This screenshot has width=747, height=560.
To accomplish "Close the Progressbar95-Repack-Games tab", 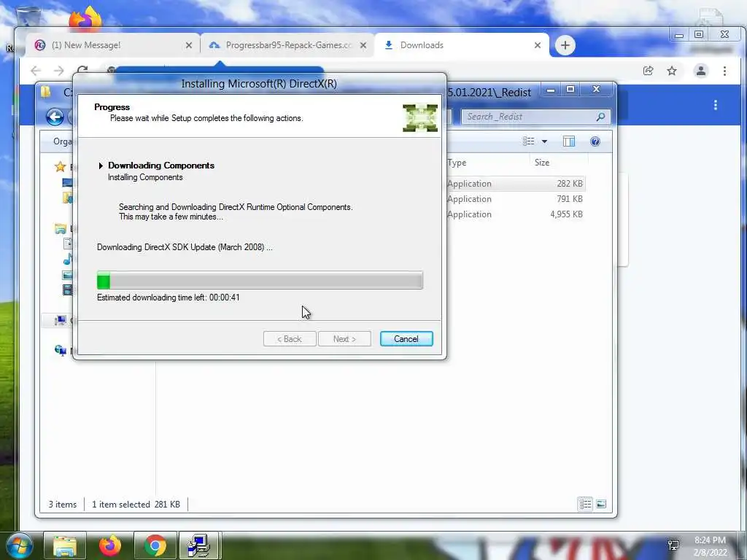I will [x=363, y=45].
